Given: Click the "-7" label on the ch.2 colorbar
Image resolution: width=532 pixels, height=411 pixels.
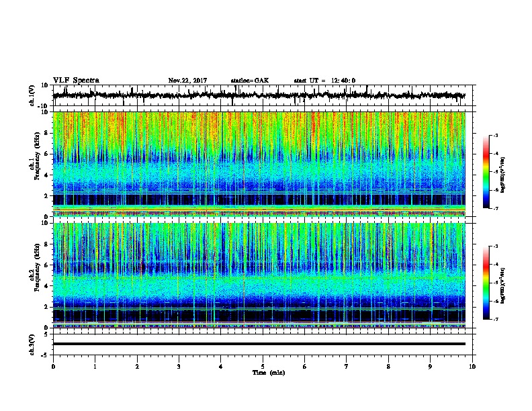Looking at the screenshot, I should tap(496, 320).
